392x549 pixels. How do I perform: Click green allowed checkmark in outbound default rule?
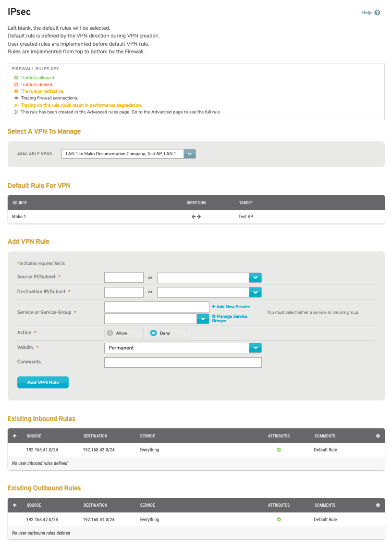(279, 520)
